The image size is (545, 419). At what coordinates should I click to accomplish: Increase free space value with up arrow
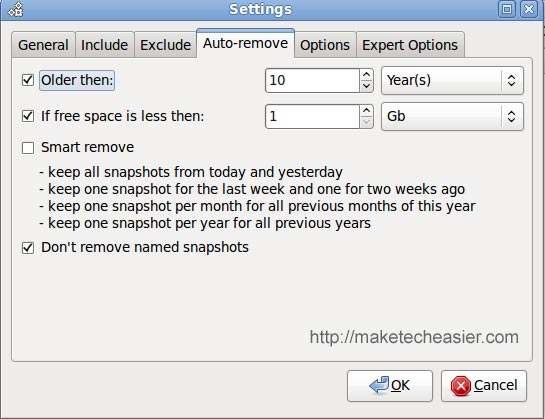(366, 111)
